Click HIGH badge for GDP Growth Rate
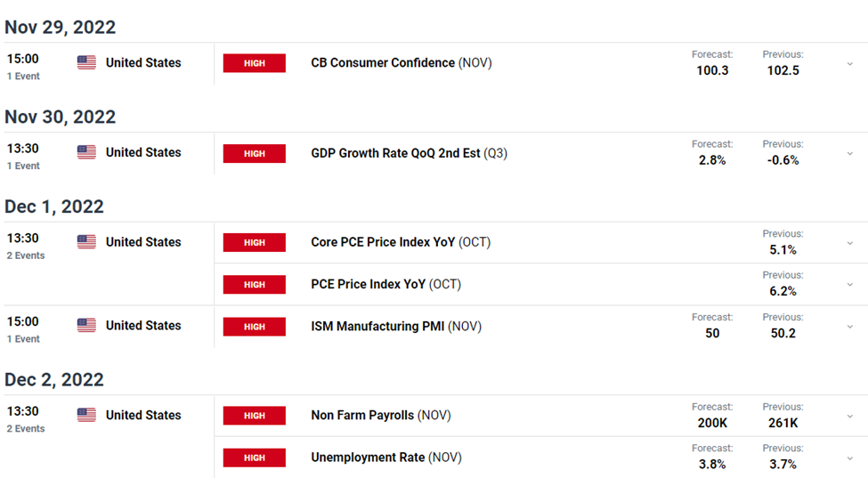Viewport: 868px width, 478px height. point(255,153)
